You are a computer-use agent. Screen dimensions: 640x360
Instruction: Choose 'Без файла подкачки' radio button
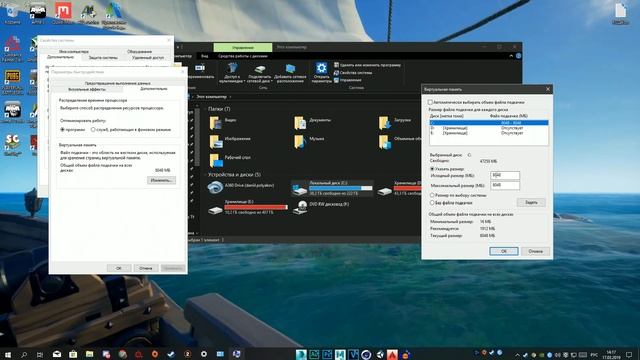pos(432,202)
